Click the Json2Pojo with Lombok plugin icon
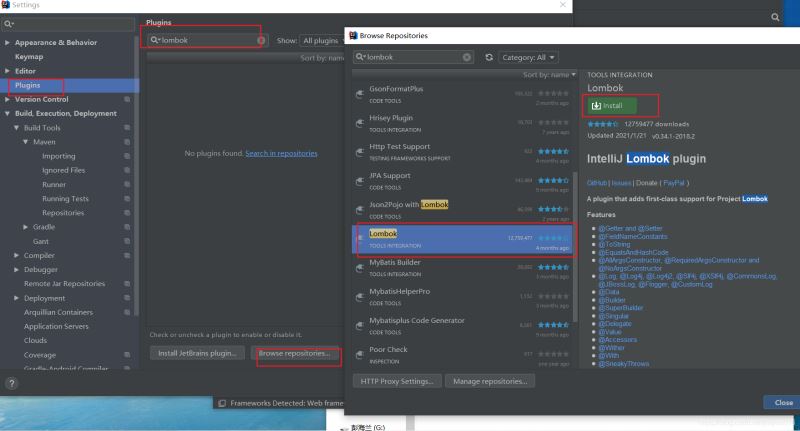This screenshot has height=431, width=800. pos(360,210)
